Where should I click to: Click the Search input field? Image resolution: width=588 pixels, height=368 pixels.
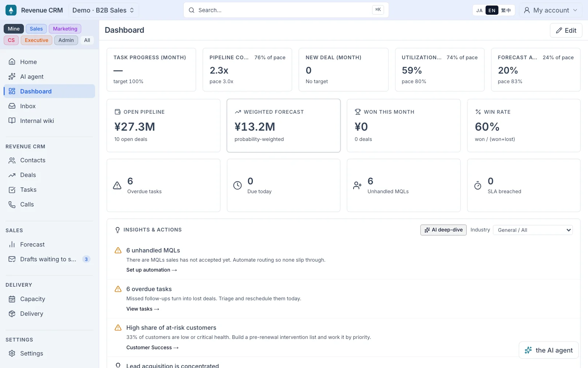pos(286,10)
